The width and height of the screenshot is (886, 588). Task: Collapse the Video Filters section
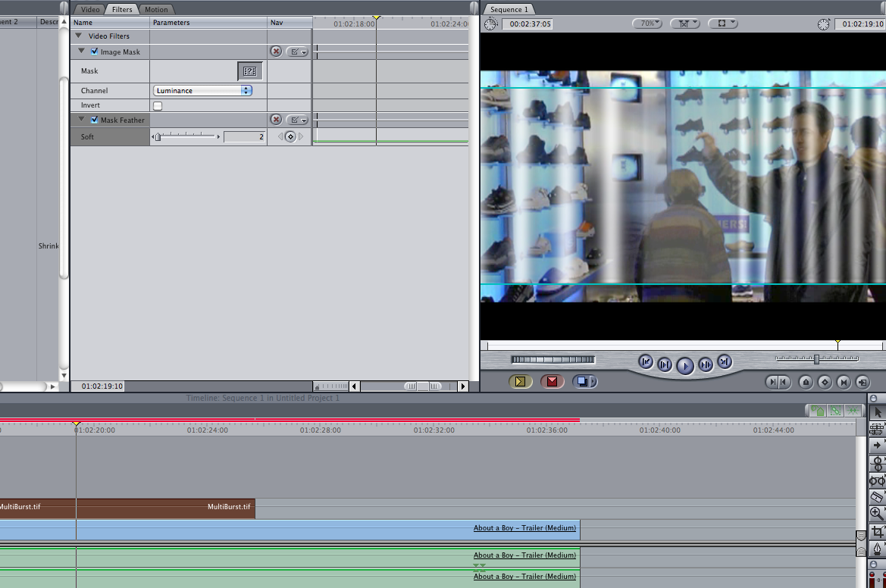79,36
